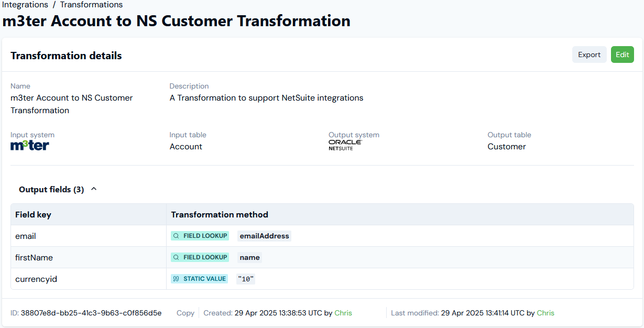Click the STATIC VALUE badge icon for currencyid

(177, 279)
